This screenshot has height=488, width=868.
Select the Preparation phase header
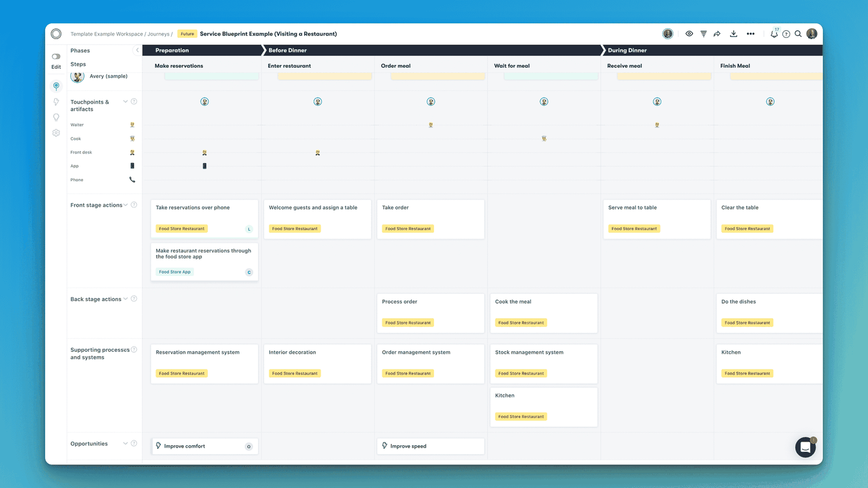[171, 50]
